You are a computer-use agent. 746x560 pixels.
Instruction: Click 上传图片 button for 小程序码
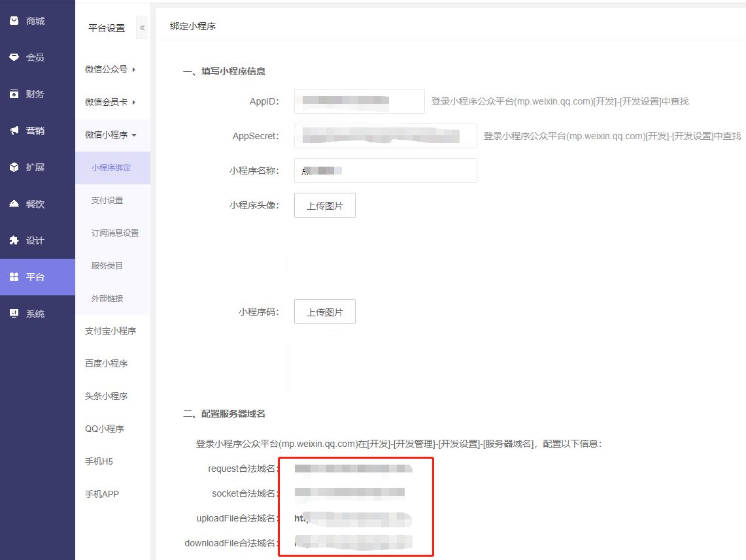point(325,312)
